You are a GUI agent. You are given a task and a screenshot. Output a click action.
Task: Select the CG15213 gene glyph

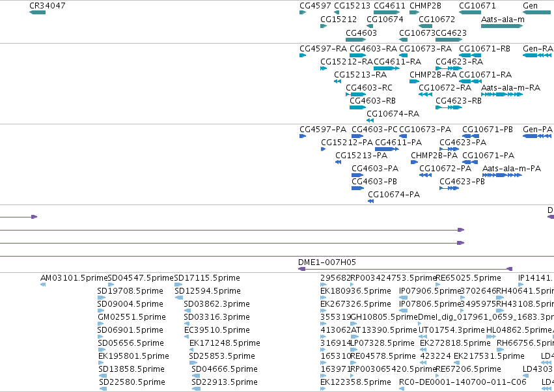(337, 12)
